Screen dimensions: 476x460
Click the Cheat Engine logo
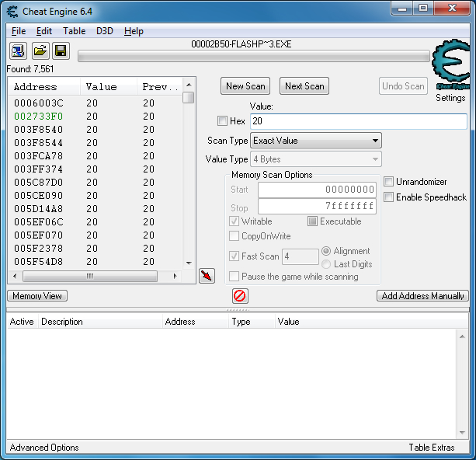(451, 64)
